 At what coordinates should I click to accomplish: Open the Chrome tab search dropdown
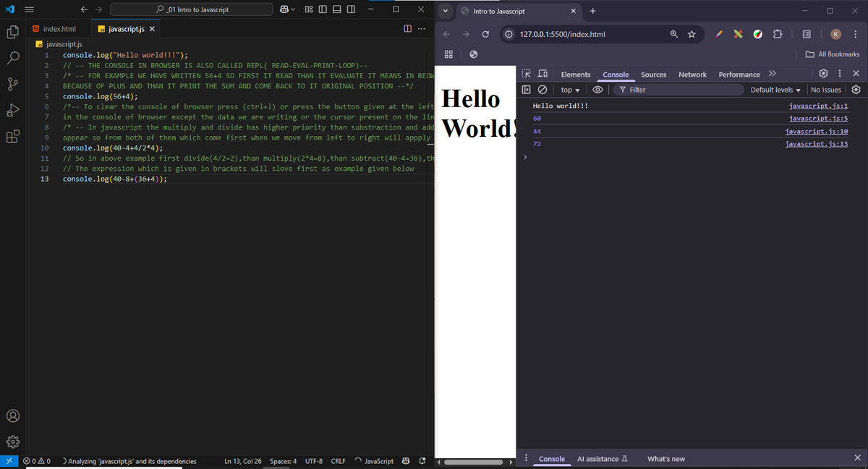coord(444,11)
